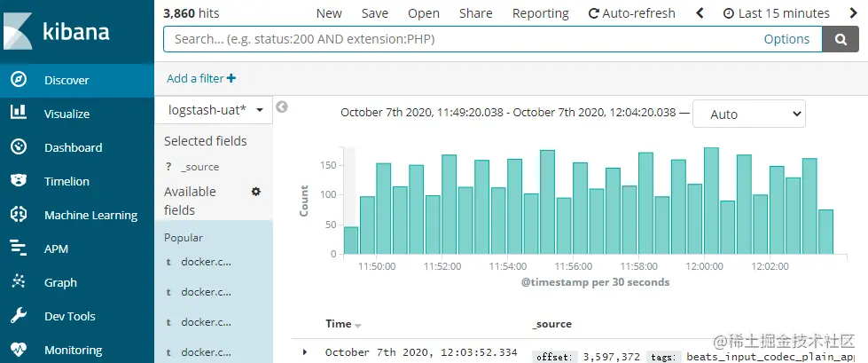Screen dimensions: 868x363
Task: Select Visualize in the side navigation
Action: 66,114
